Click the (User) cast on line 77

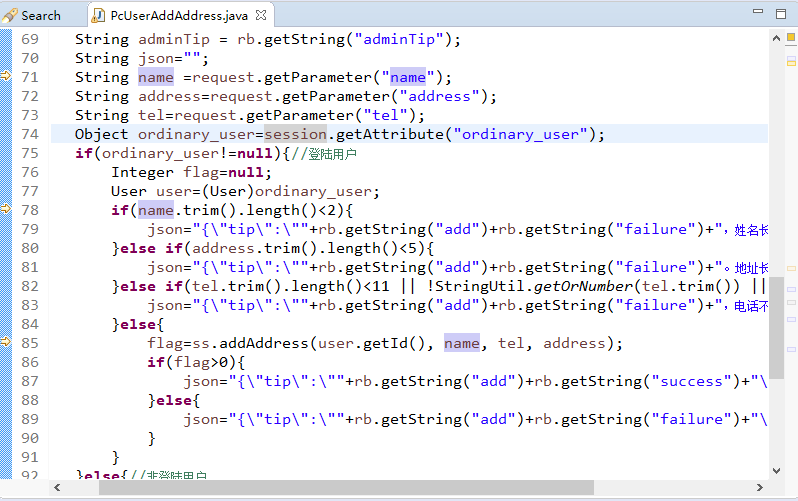228,191
